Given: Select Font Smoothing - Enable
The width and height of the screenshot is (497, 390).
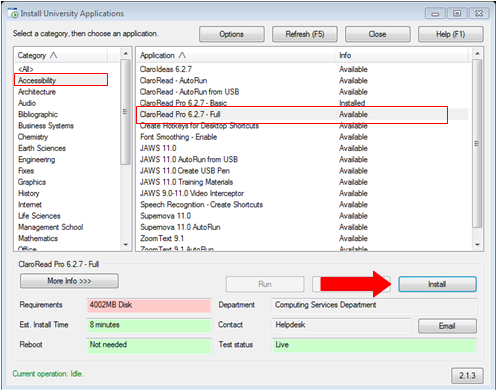Looking at the screenshot, I should [x=302, y=137].
